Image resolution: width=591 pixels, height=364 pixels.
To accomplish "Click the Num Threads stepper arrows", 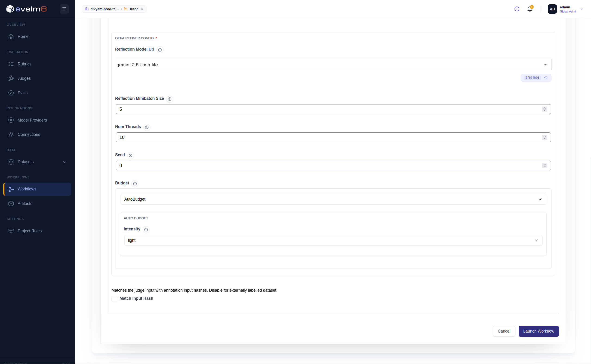I will [545, 137].
